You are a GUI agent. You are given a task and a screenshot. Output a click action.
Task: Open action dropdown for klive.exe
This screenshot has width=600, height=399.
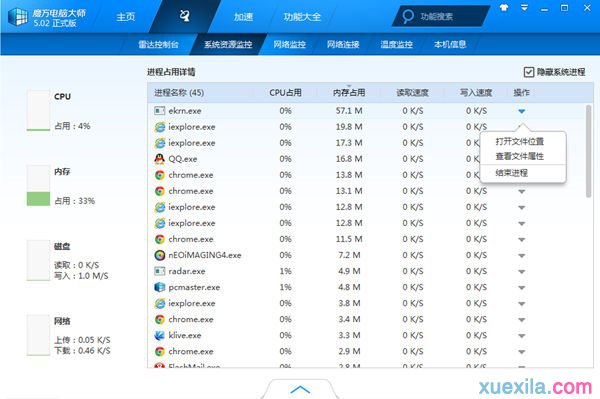pyautogui.click(x=522, y=336)
